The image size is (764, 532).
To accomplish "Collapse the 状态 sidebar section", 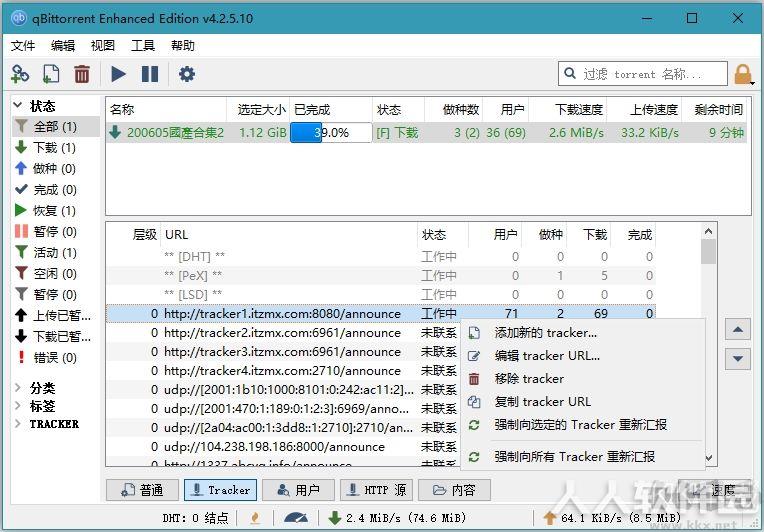I will pyautogui.click(x=18, y=105).
